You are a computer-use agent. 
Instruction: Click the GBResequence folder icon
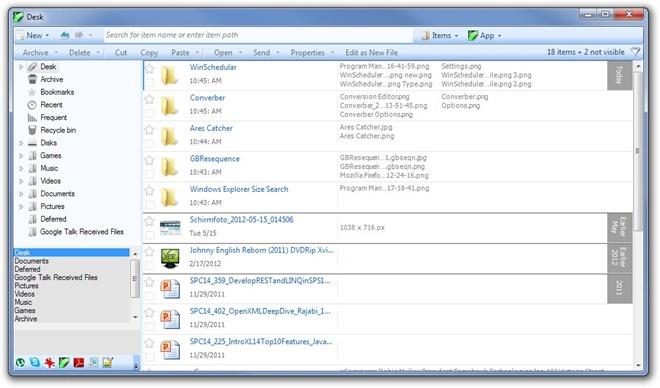tap(169, 167)
